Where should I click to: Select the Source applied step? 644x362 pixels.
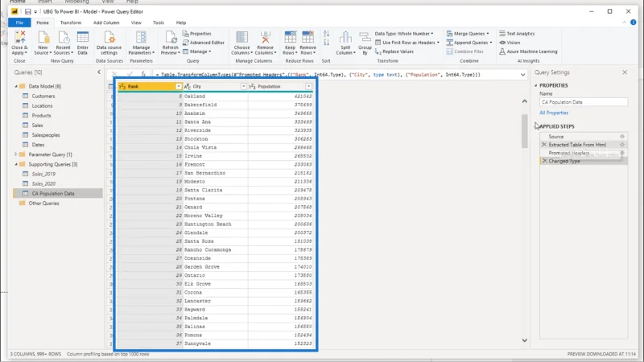pyautogui.click(x=556, y=136)
